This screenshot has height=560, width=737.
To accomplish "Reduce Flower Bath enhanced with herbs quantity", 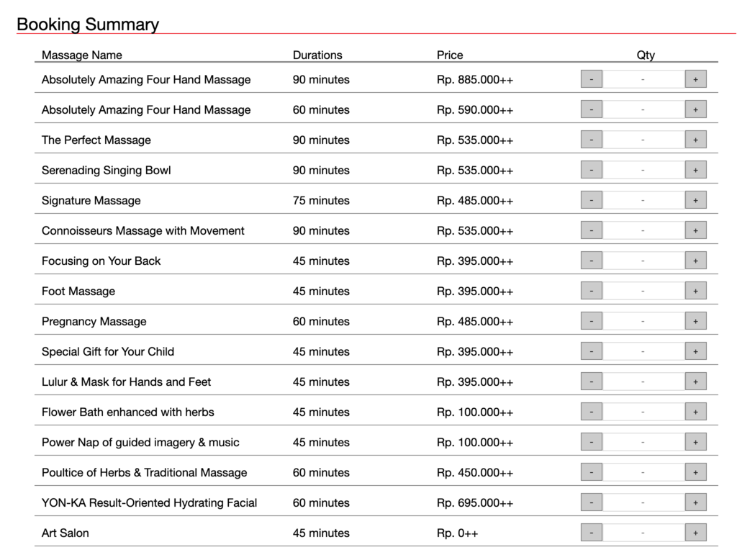I will [x=592, y=412].
